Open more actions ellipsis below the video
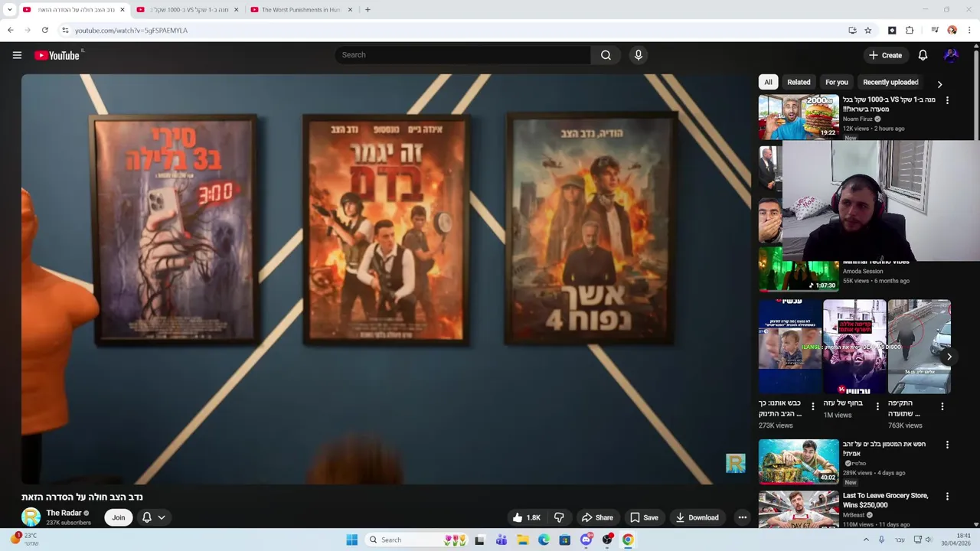Viewport: 980px width, 551px height. [x=742, y=517]
